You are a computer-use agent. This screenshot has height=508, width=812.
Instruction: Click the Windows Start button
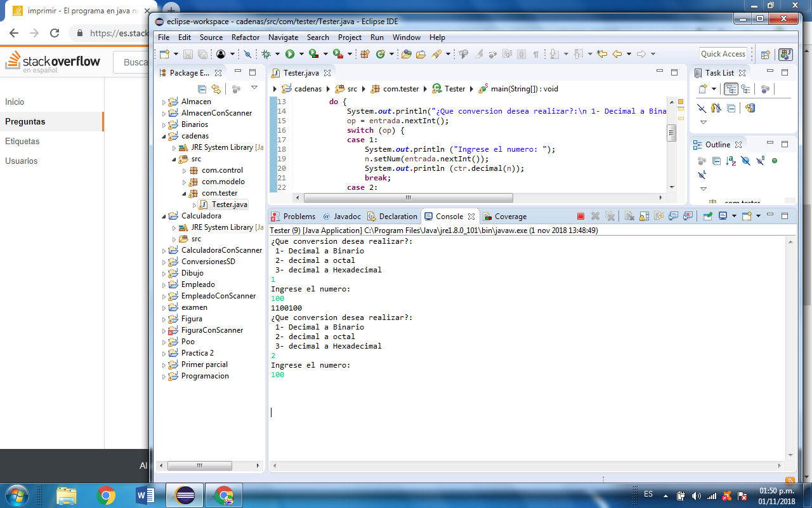tap(16, 495)
